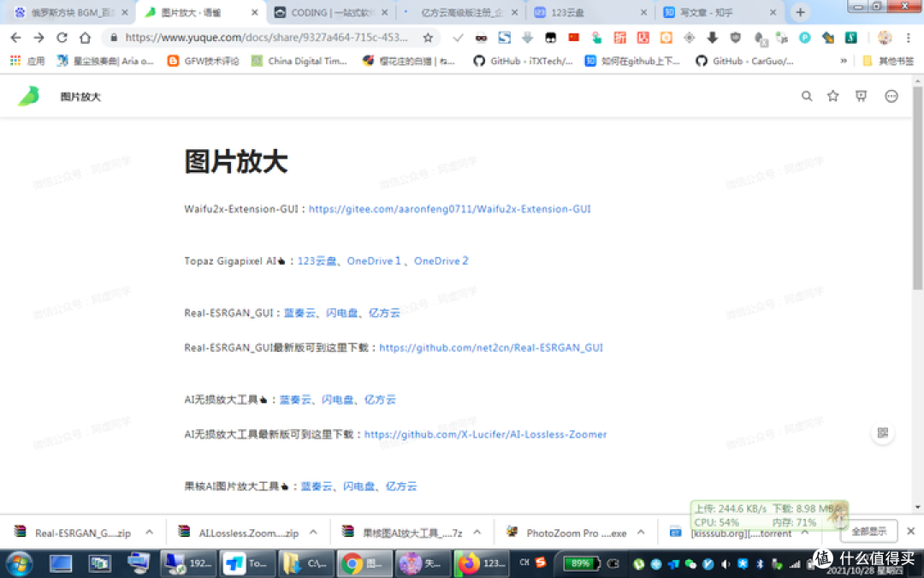Click the 全部显示 downloads button

click(868, 531)
